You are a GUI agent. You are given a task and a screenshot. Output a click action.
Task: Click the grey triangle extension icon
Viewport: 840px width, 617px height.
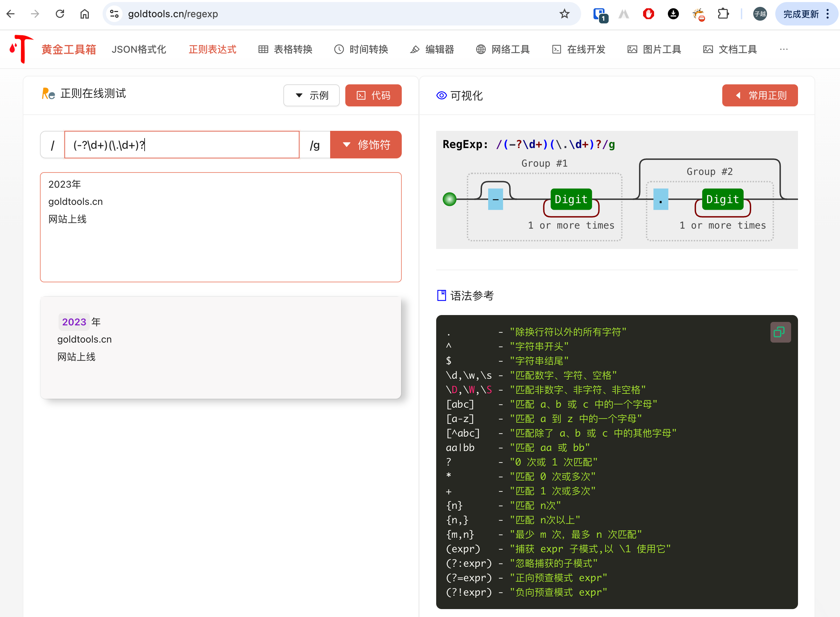point(624,14)
